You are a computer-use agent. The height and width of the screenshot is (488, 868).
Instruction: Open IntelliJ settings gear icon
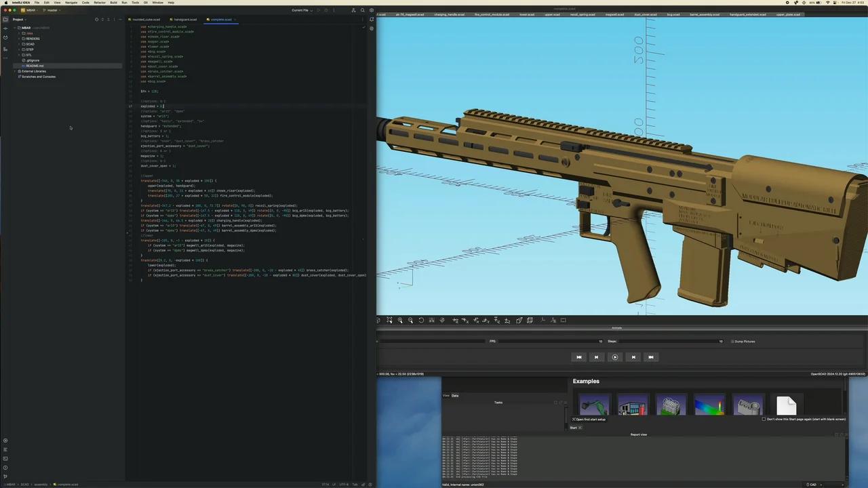[x=371, y=10]
